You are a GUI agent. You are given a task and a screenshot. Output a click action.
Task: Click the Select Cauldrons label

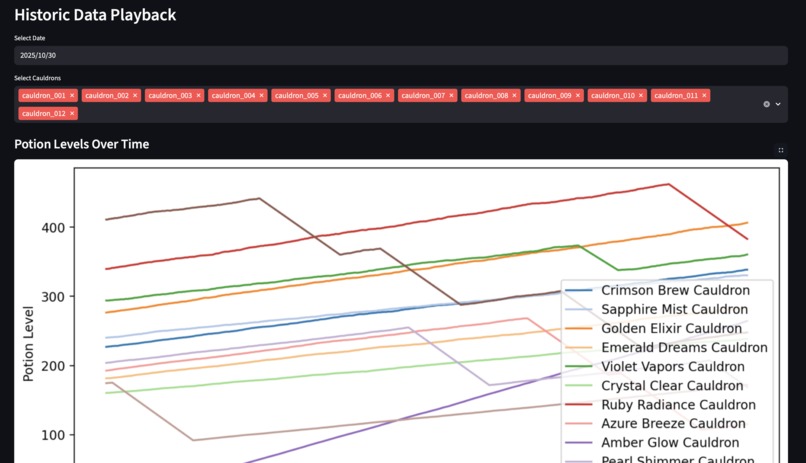coord(38,78)
